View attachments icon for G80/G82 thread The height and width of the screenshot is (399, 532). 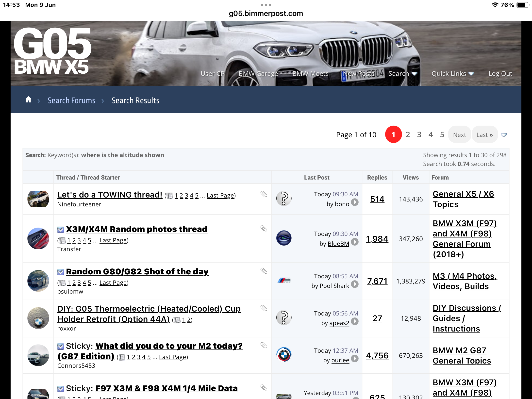264,271
